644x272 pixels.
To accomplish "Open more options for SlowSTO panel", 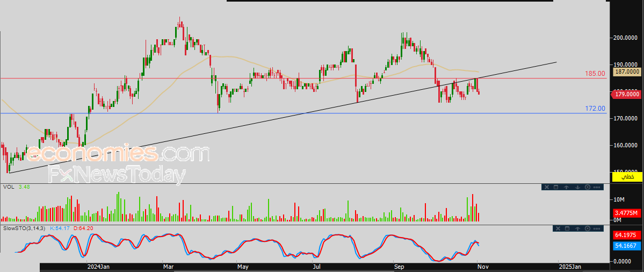I will tap(598, 228).
